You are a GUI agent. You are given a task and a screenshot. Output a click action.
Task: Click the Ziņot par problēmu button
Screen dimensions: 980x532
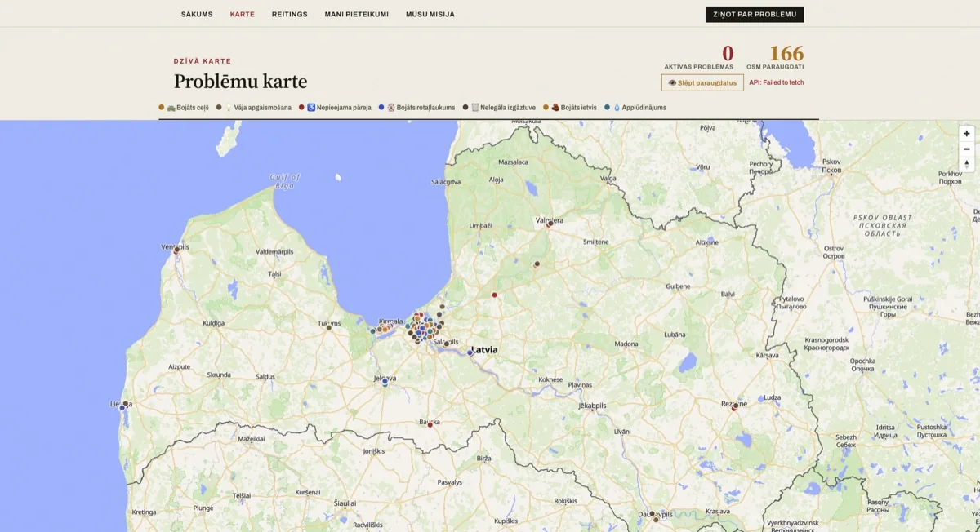pos(755,14)
